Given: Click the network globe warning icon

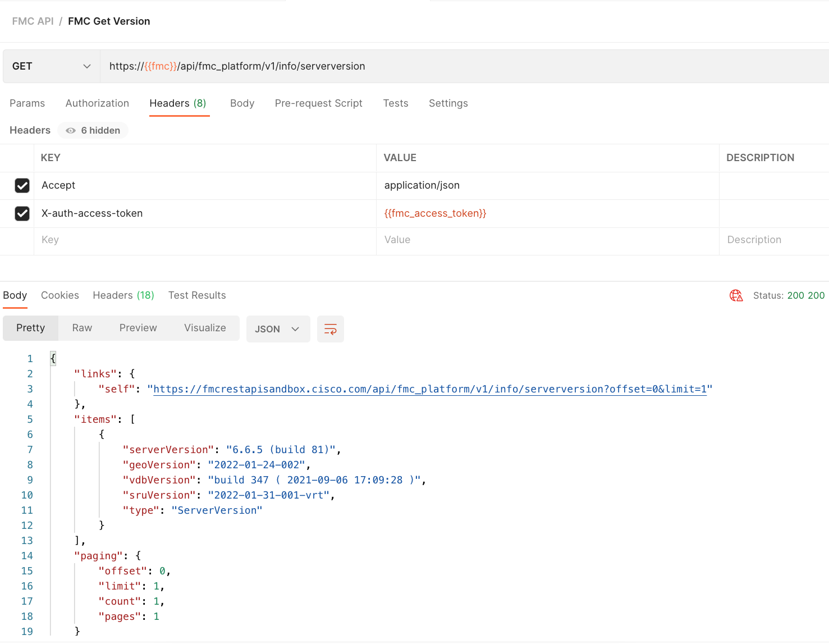Looking at the screenshot, I should (736, 295).
